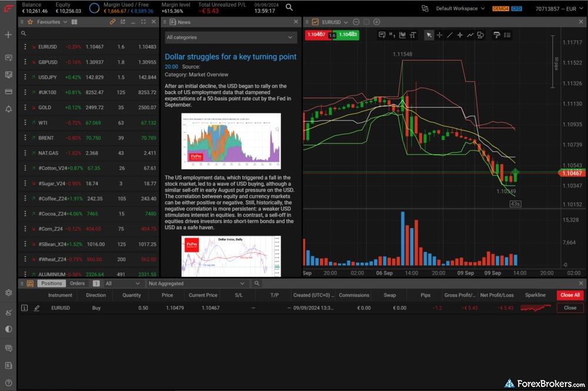Select the trend line drawing tool
588x391 pixels.
(450, 35)
